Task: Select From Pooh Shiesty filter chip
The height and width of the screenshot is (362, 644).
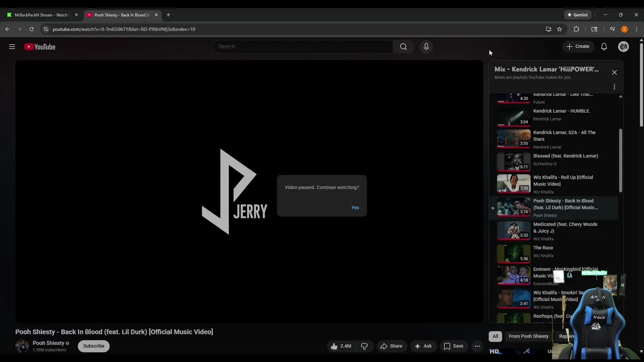Action: 528,336
